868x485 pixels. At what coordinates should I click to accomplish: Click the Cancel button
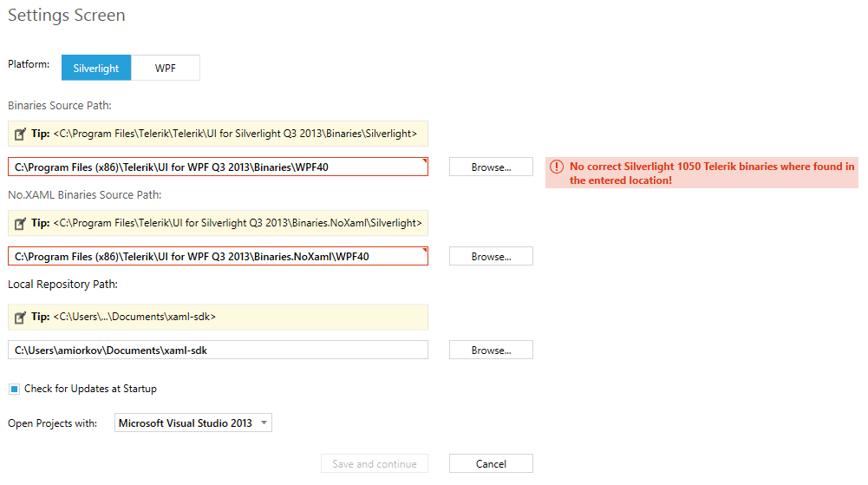(x=491, y=464)
